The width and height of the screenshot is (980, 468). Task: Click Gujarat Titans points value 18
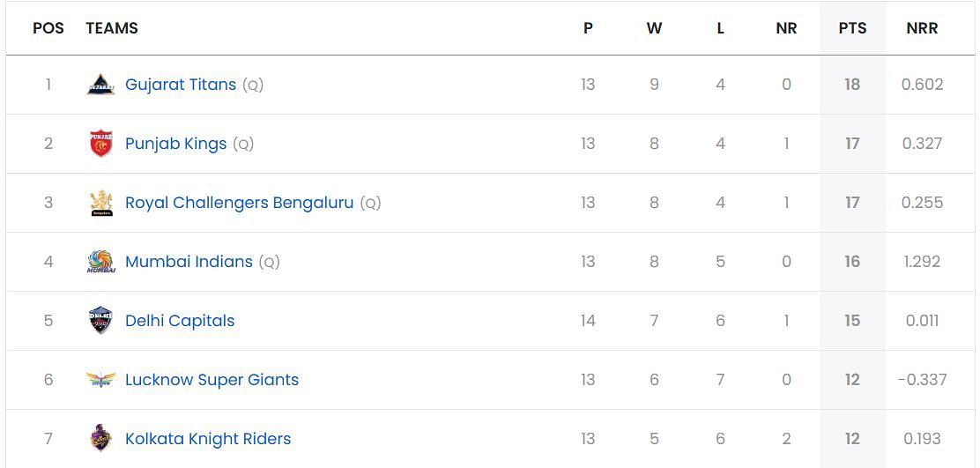(x=852, y=85)
